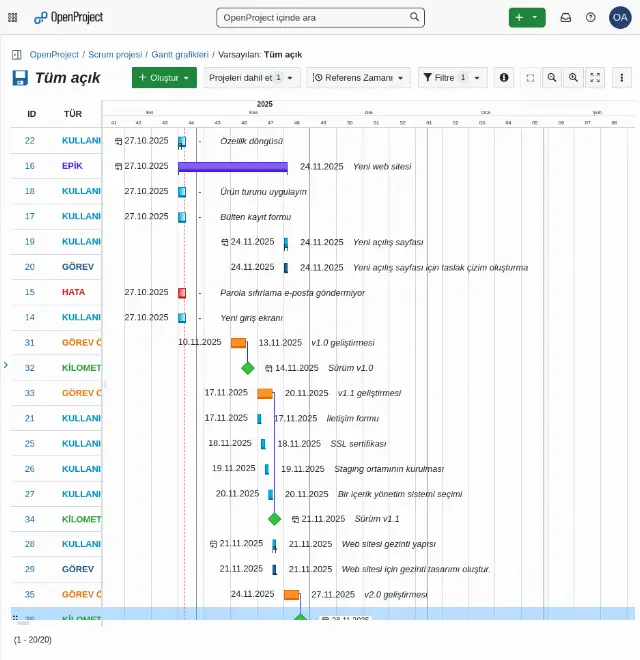The height and width of the screenshot is (660, 640).
Task: Expand the collapsed left side panel arrow
Action: tap(5, 365)
